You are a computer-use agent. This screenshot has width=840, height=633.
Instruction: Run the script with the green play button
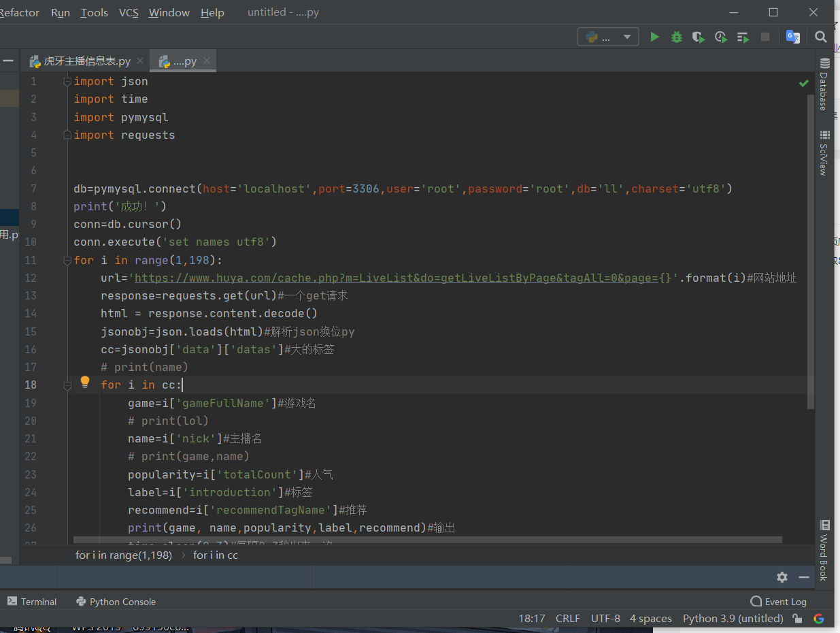[x=654, y=37]
